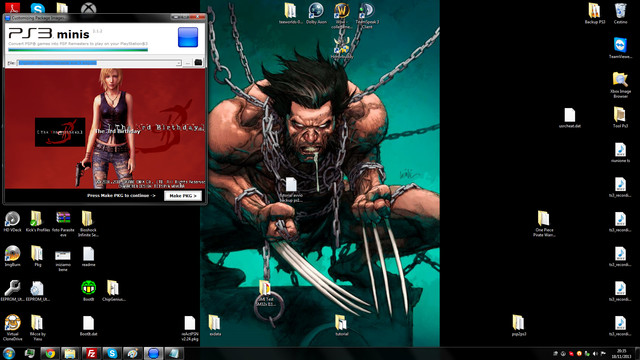Click the Make PKG button

pyautogui.click(x=183, y=196)
